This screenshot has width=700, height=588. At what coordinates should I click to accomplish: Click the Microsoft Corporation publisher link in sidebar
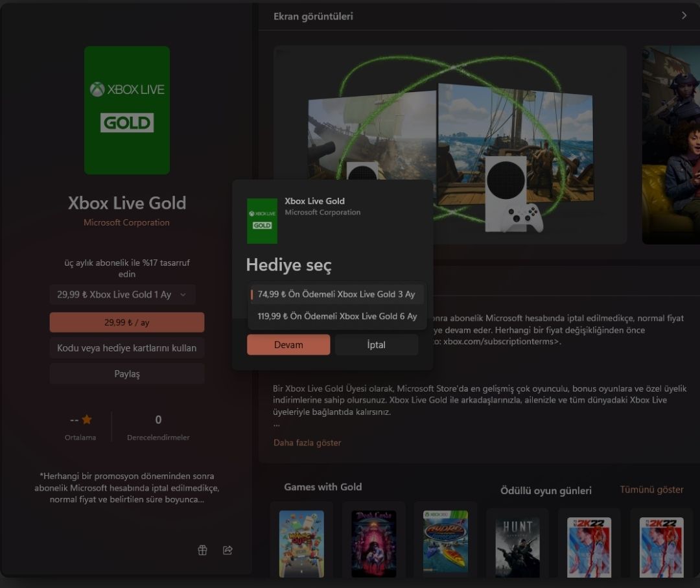(126, 222)
